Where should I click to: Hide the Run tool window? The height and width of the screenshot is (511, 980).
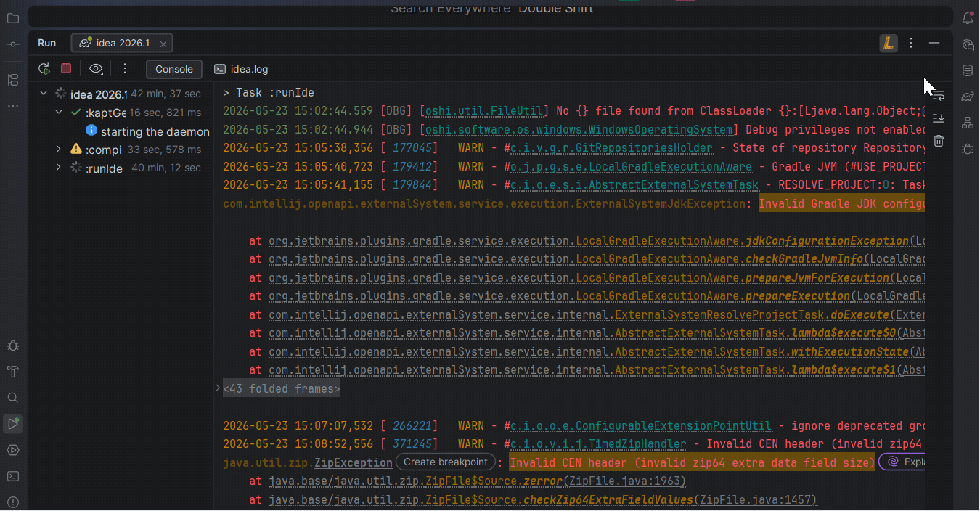click(934, 43)
